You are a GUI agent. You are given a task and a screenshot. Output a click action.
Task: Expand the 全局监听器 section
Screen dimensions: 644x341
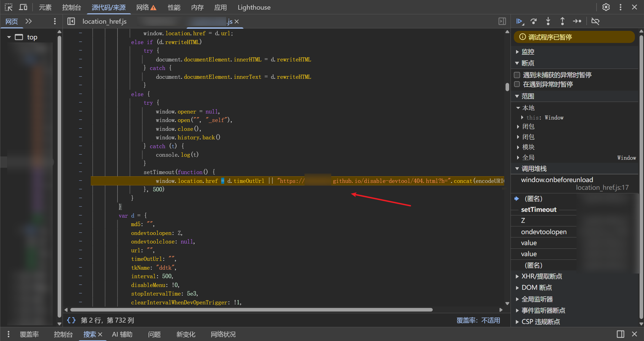[x=517, y=299]
